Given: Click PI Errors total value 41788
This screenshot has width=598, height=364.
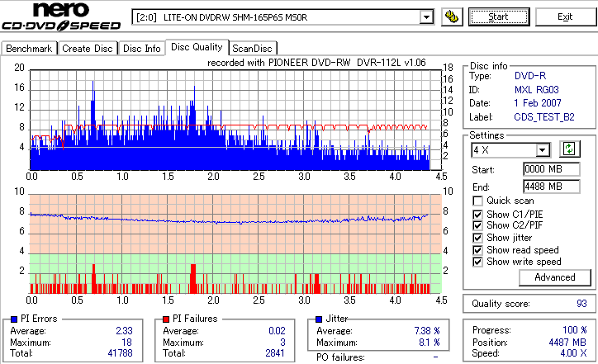Looking at the screenshot, I should 120,353.
